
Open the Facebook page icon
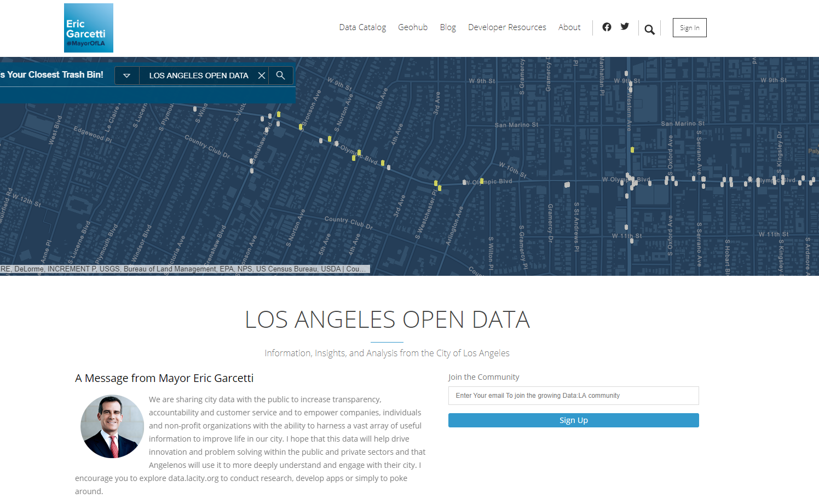[607, 27]
